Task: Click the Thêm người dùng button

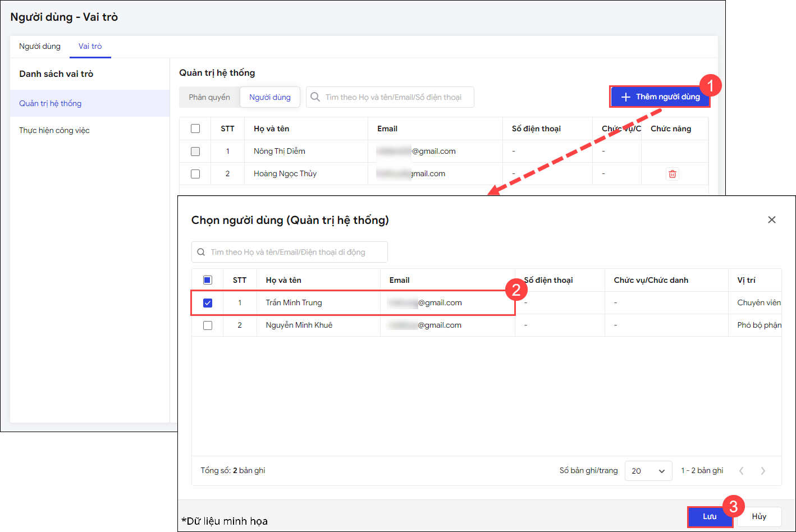Action: (660, 97)
